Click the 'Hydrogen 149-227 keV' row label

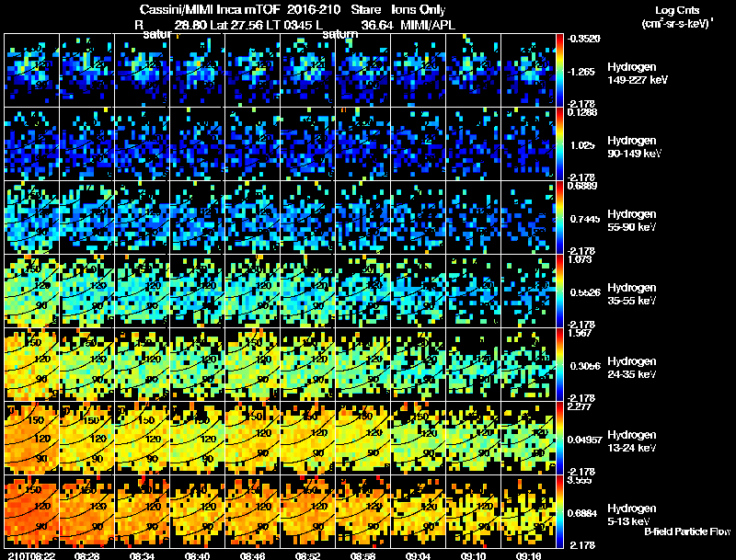(638, 74)
